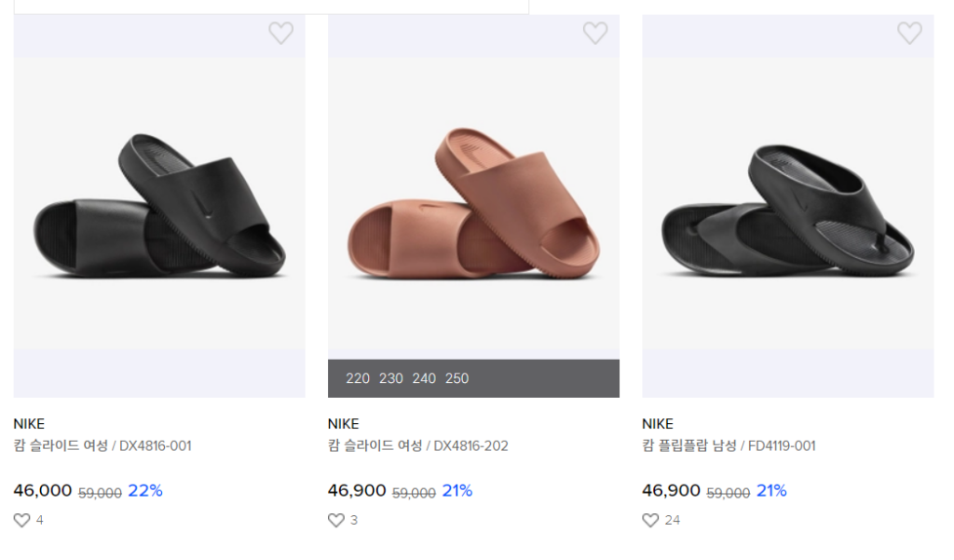Choose size 230 on brown slide
Screen dimensions: 954x560
pyautogui.click(x=391, y=378)
